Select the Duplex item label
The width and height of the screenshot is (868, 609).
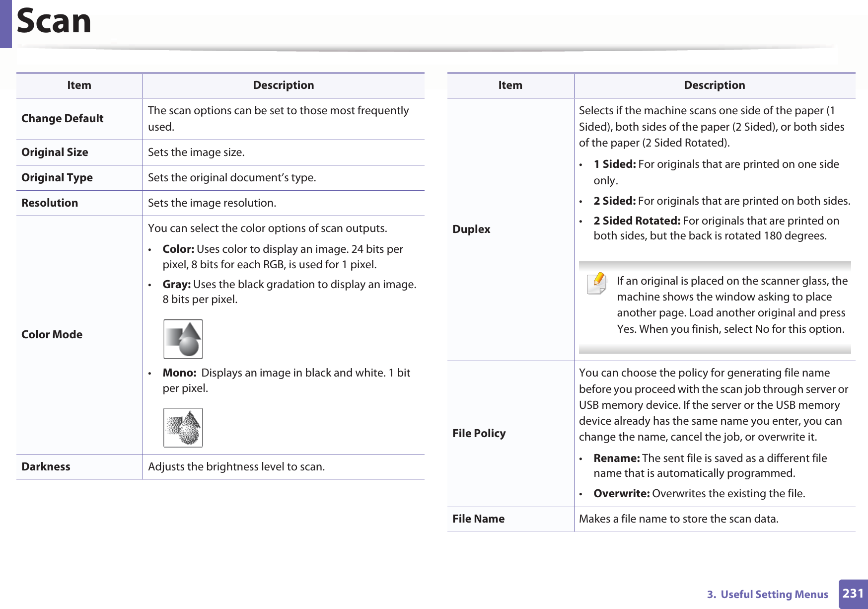(471, 229)
